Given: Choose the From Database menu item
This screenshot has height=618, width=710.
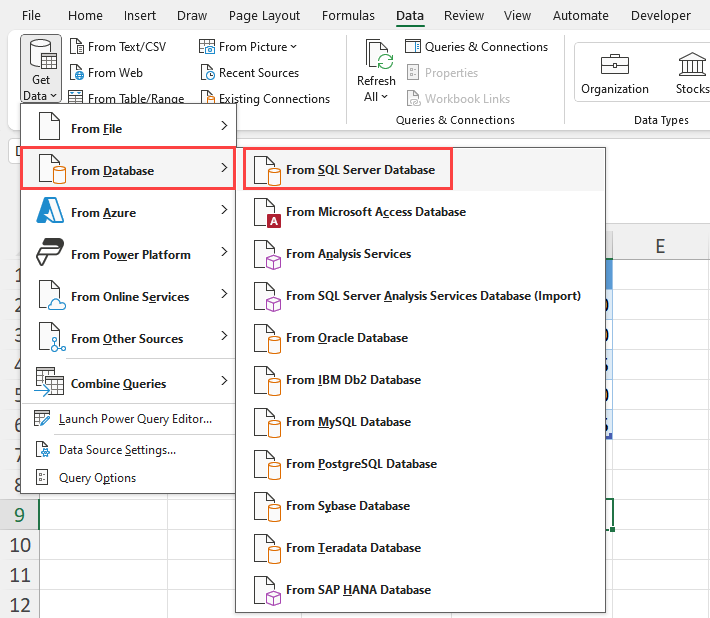Looking at the screenshot, I should click(x=128, y=168).
